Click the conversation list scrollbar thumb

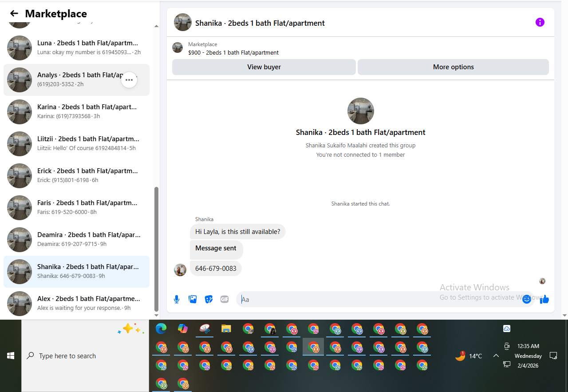(156, 249)
